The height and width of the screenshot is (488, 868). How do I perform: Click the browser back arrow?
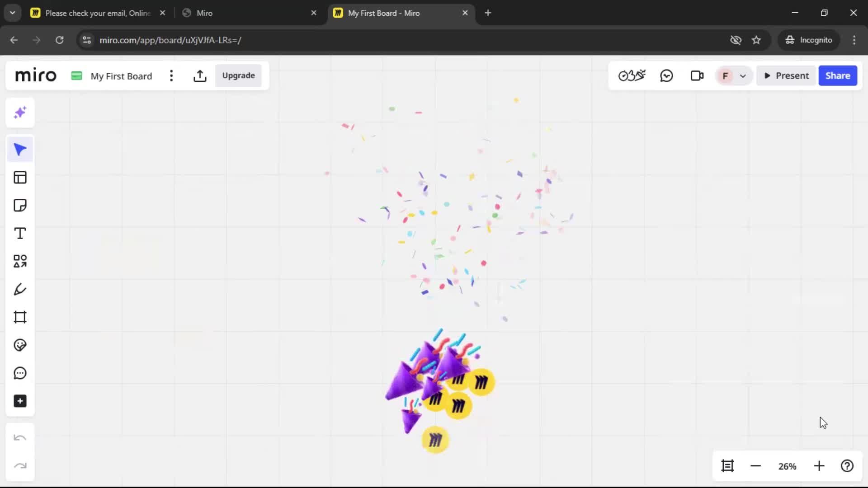pyautogui.click(x=14, y=40)
